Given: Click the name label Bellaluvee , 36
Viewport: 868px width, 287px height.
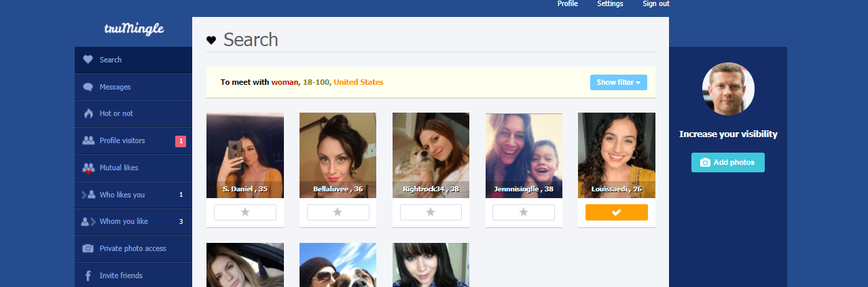Looking at the screenshot, I should [x=338, y=189].
